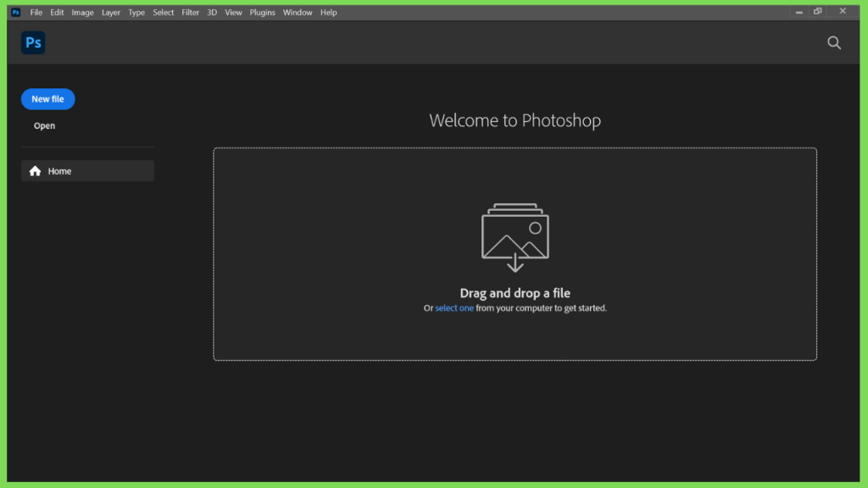The width and height of the screenshot is (868, 488).
Task: Open the Edit menu
Action: [x=57, y=12]
